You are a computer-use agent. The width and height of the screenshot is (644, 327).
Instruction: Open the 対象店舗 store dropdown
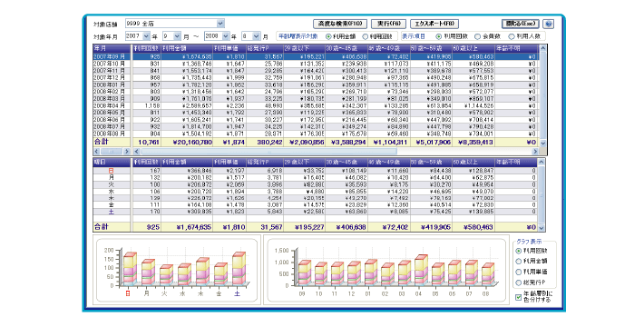[x=220, y=24]
